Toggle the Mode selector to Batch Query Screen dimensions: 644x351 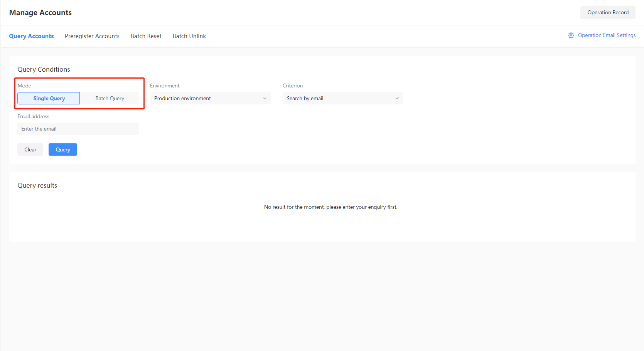click(110, 98)
